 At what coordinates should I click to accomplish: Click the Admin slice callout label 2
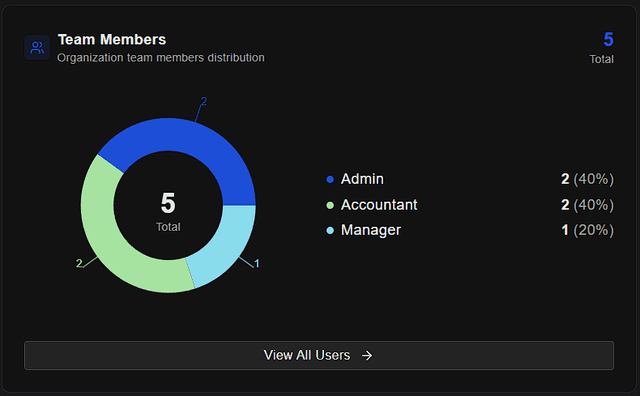coord(204,101)
